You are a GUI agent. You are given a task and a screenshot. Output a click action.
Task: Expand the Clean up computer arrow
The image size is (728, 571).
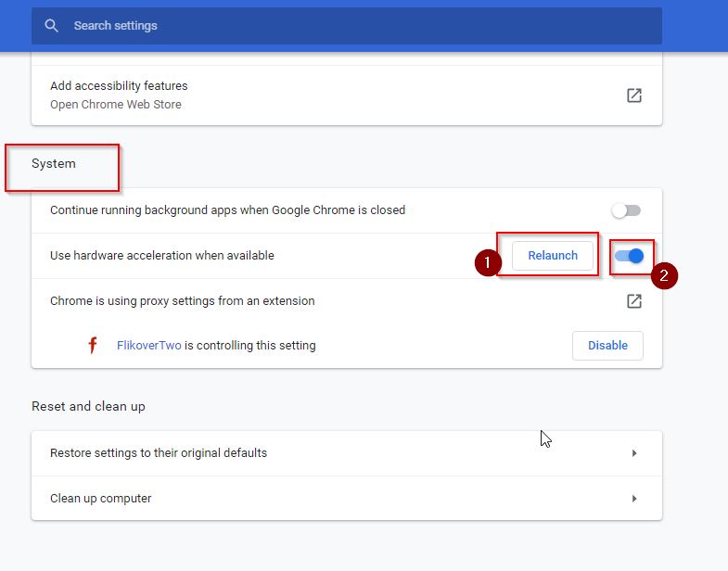coord(634,499)
